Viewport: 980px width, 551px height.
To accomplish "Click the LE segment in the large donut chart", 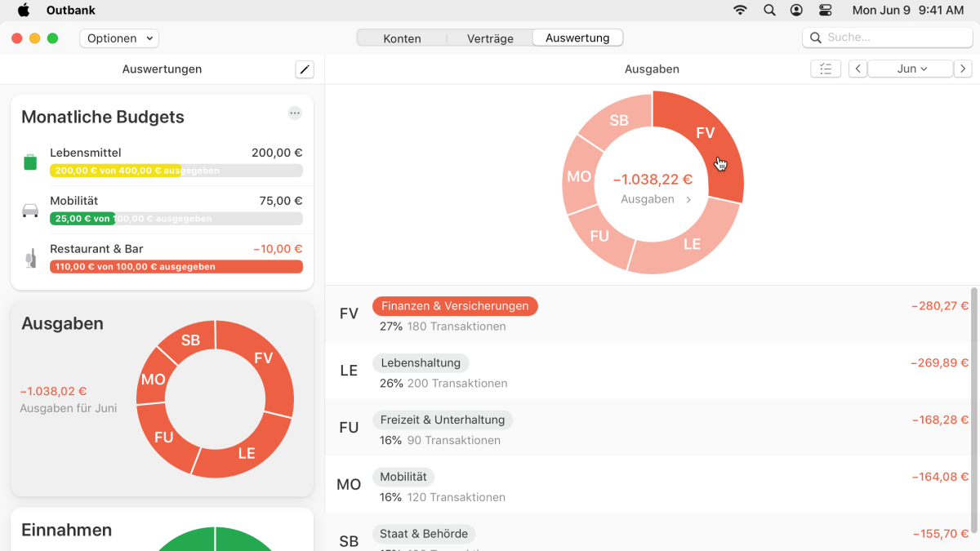I will tap(692, 244).
